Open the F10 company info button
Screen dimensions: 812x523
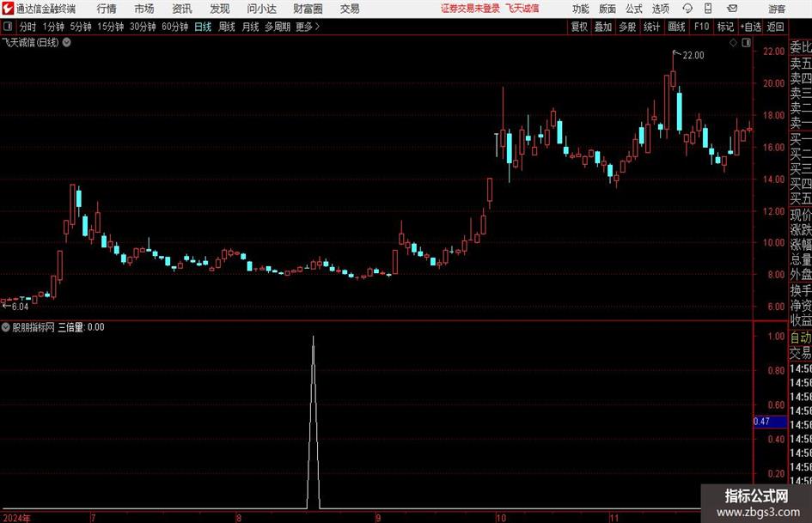(x=701, y=27)
